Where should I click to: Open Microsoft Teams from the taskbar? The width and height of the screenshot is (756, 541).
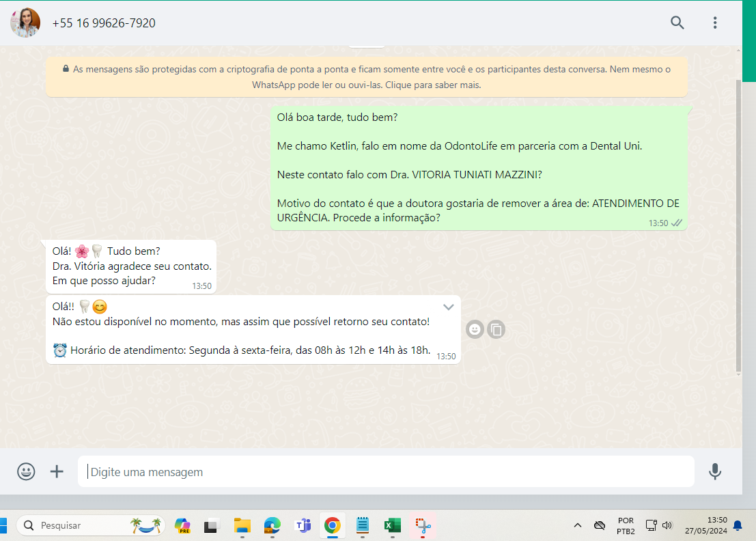point(303,525)
